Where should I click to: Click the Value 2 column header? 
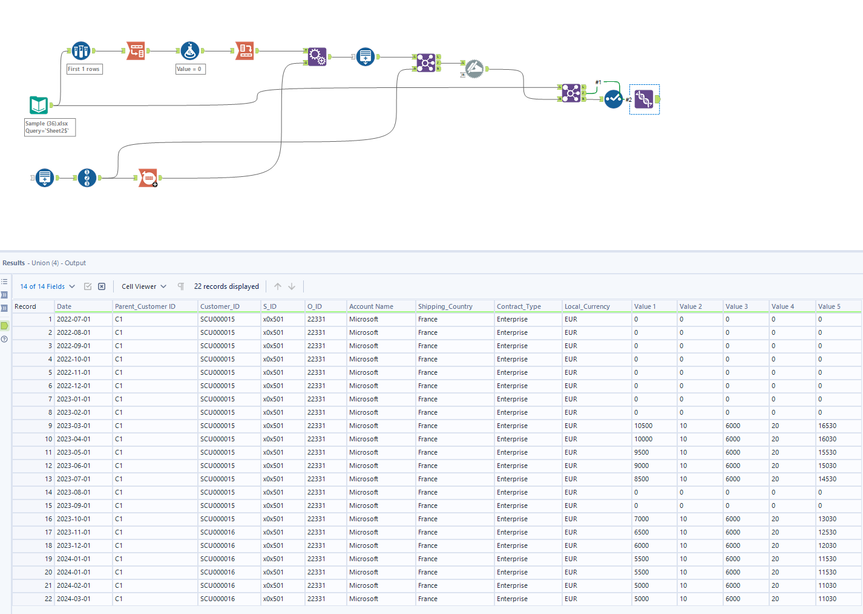[x=701, y=306]
